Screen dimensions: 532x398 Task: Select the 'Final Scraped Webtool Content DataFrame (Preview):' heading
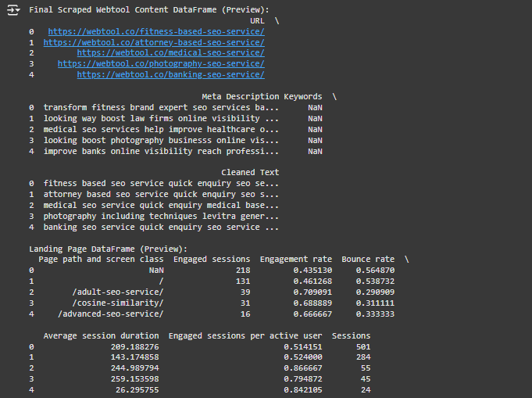click(149, 10)
